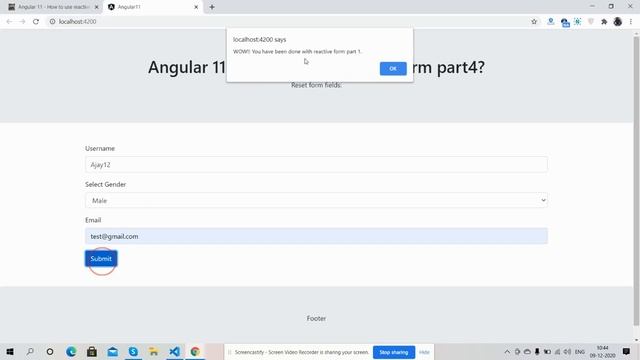Click the Username input field

(316, 164)
